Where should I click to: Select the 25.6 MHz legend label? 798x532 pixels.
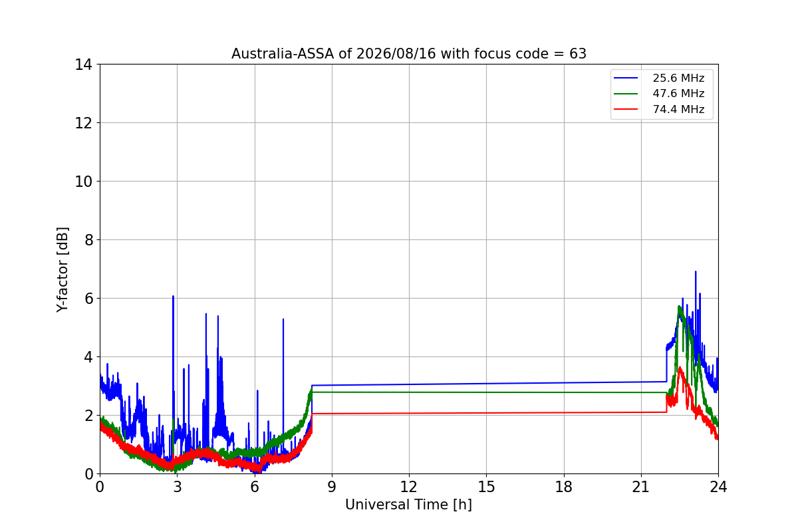pyautogui.click(x=678, y=78)
